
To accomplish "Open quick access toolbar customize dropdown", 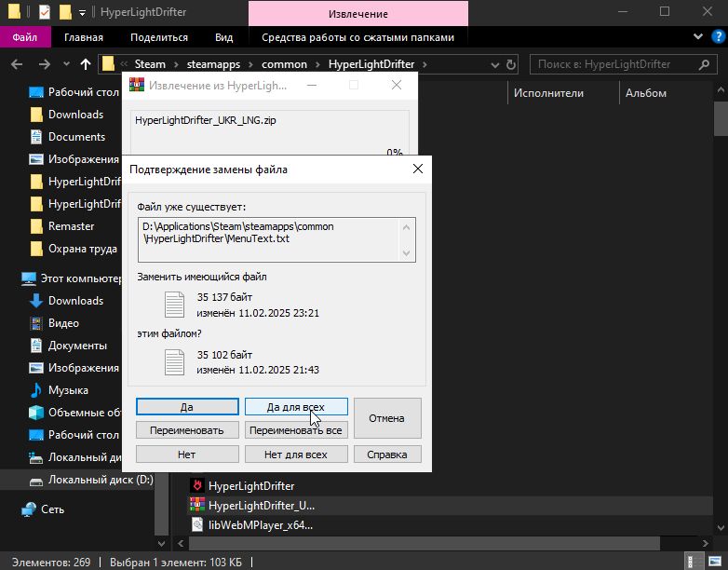I will pyautogui.click(x=82, y=13).
